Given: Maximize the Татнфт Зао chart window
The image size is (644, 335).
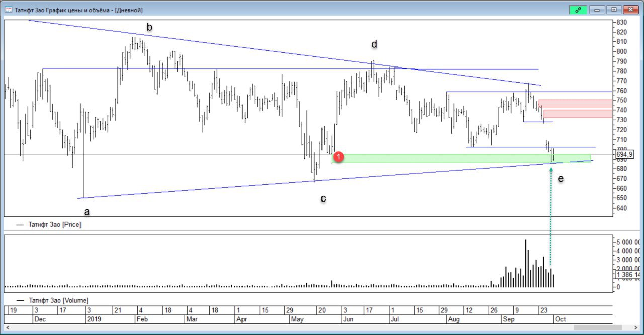Looking at the screenshot, I should tap(614, 9).
